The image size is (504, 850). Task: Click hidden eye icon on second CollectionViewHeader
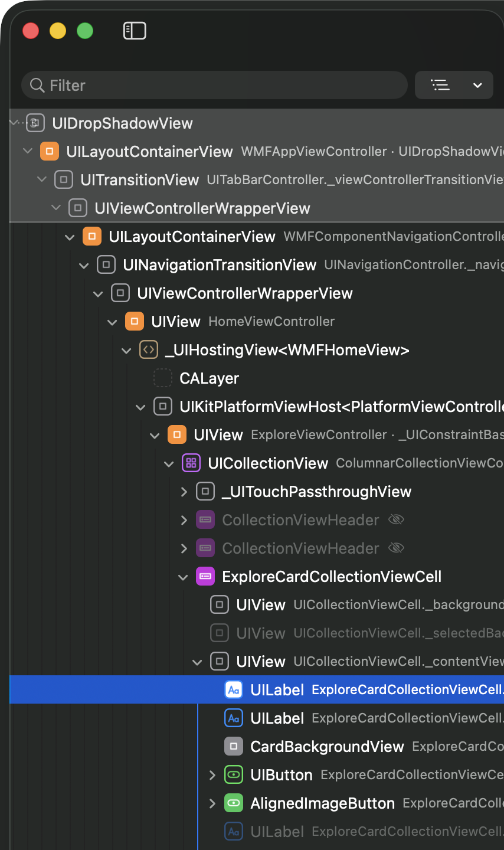click(396, 548)
